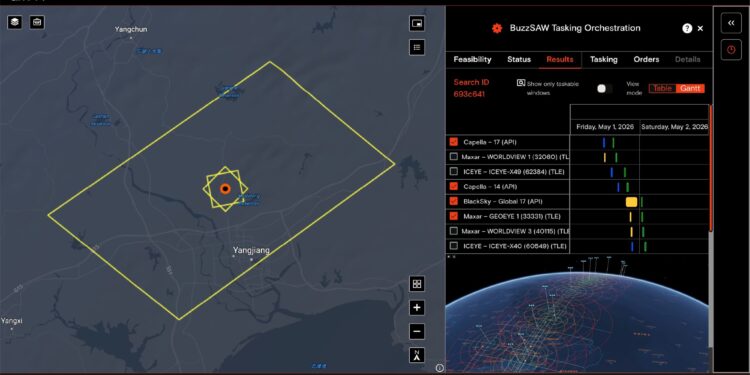Click the Yangxi label on map
The height and width of the screenshot is (375, 750).
point(11,320)
